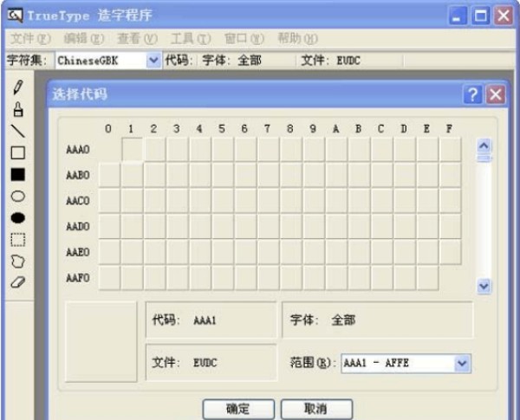Click the 文件 EUDC field in dialog
The width and height of the screenshot is (520, 420).
click(211, 362)
